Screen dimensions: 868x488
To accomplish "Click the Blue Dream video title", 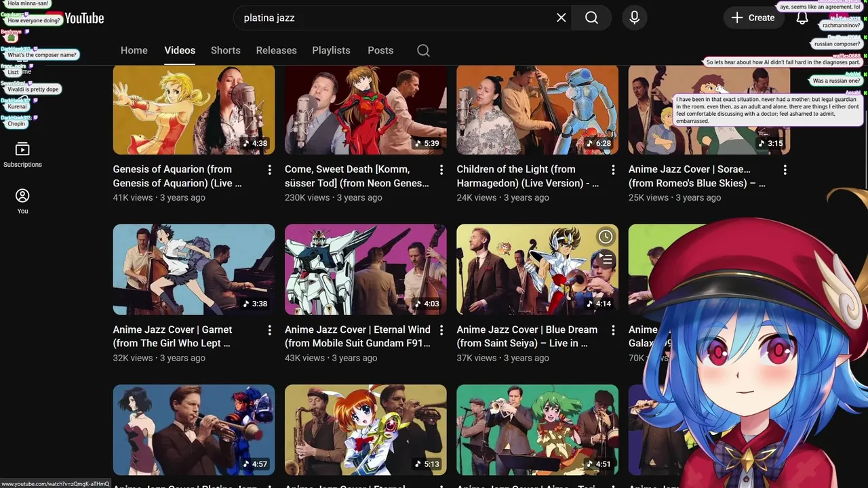I will [x=527, y=336].
